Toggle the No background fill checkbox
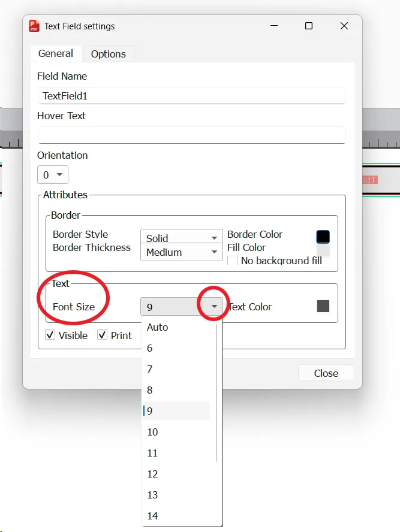The width and height of the screenshot is (400, 532). (232, 261)
